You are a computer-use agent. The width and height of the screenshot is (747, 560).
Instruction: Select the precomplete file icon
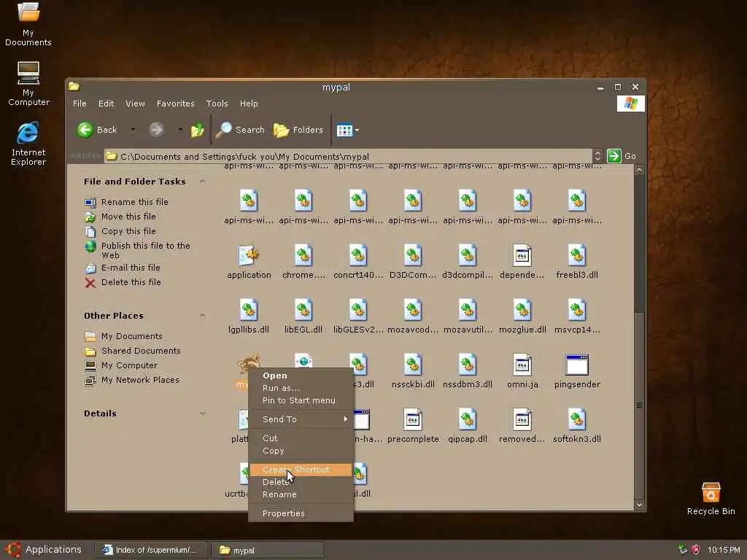pyautogui.click(x=413, y=419)
